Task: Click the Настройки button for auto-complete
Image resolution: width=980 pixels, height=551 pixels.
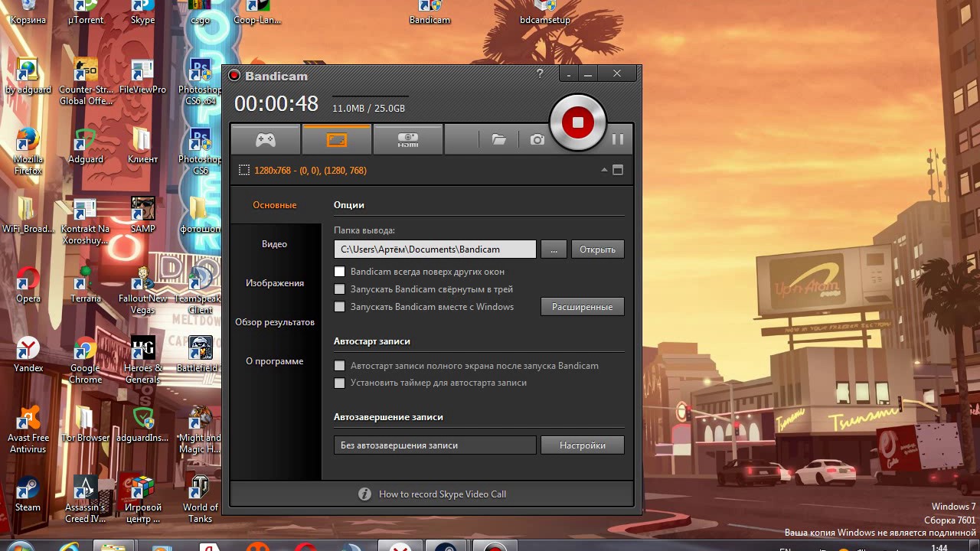Action: [x=582, y=445]
